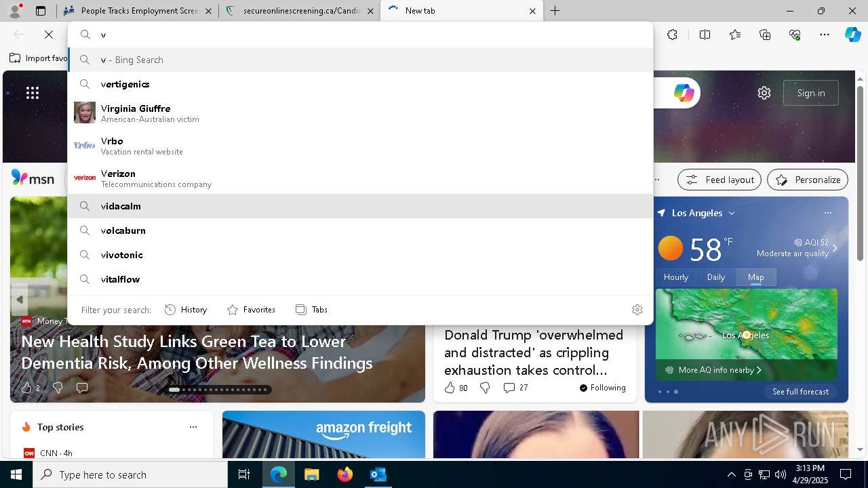Open Feed layout options
This screenshot has width=868, height=488.
tap(719, 180)
